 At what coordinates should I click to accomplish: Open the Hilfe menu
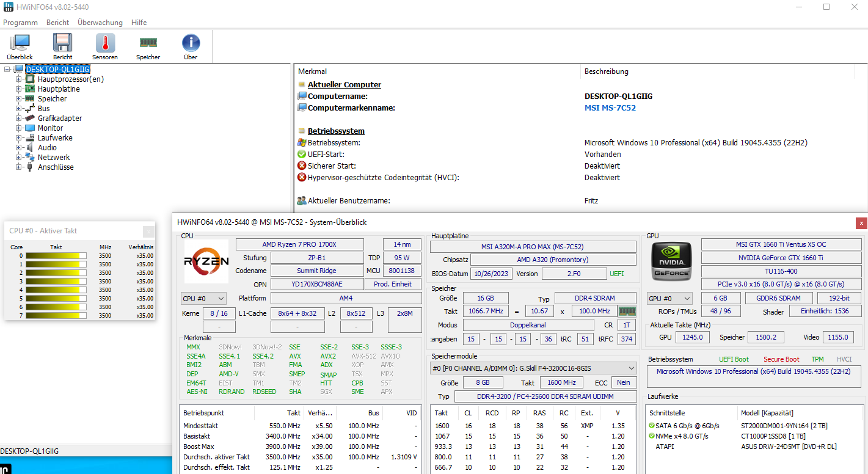(x=139, y=23)
